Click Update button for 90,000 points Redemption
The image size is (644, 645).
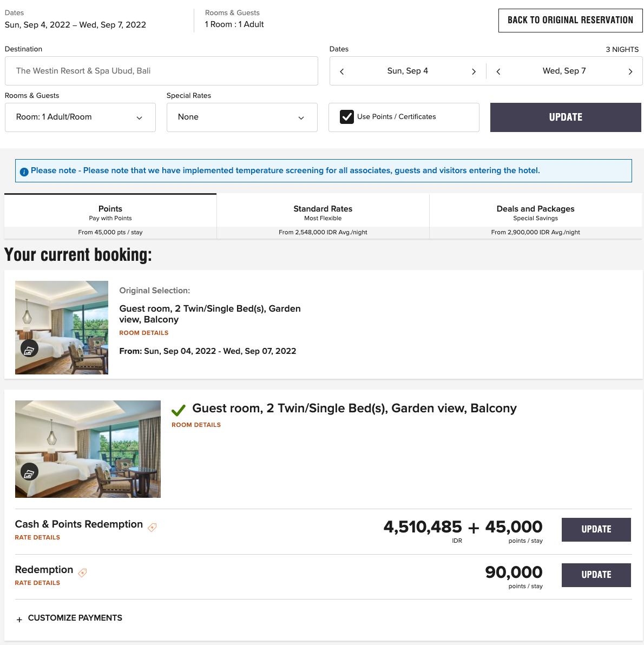coord(596,575)
